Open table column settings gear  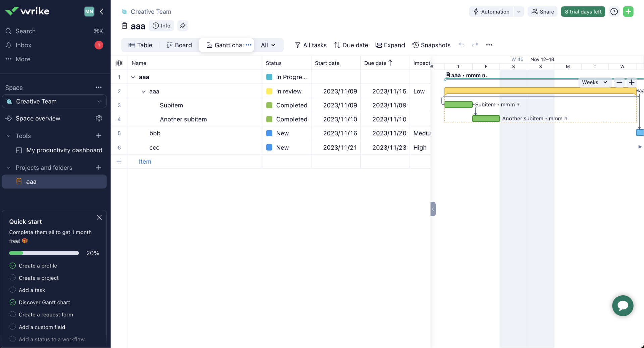click(119, 63)
